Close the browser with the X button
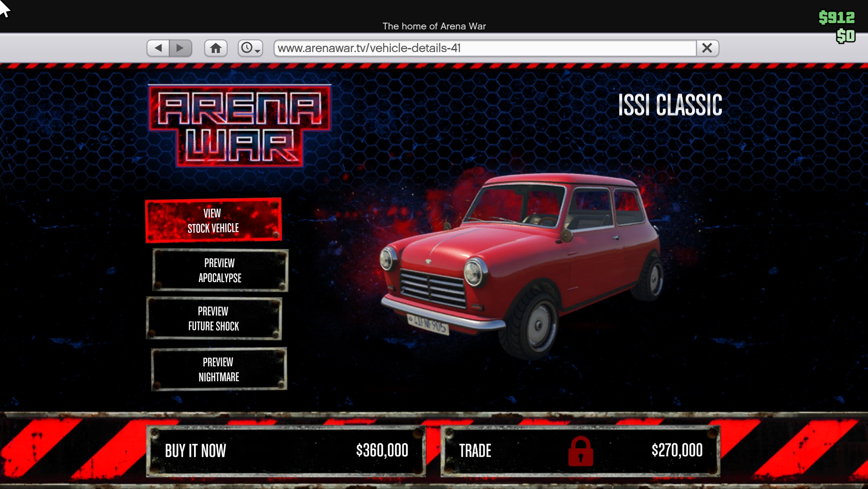The image size is (868, 489). click(707, 48)
